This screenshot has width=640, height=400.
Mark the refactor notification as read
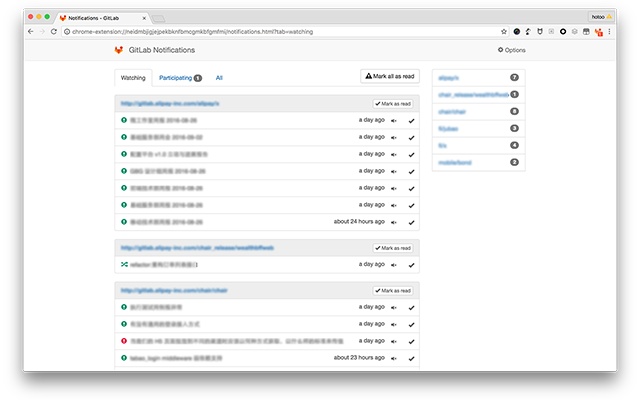click(x=411, y=265)
